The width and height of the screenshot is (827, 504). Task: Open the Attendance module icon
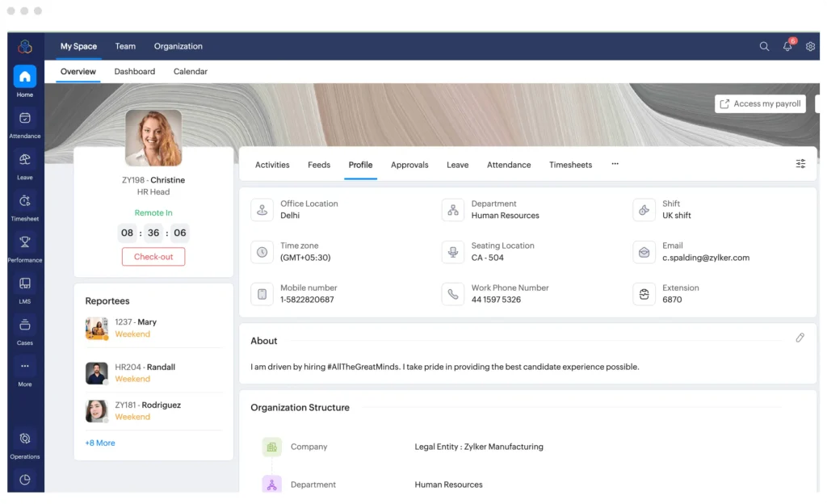(x=24, y=118)
